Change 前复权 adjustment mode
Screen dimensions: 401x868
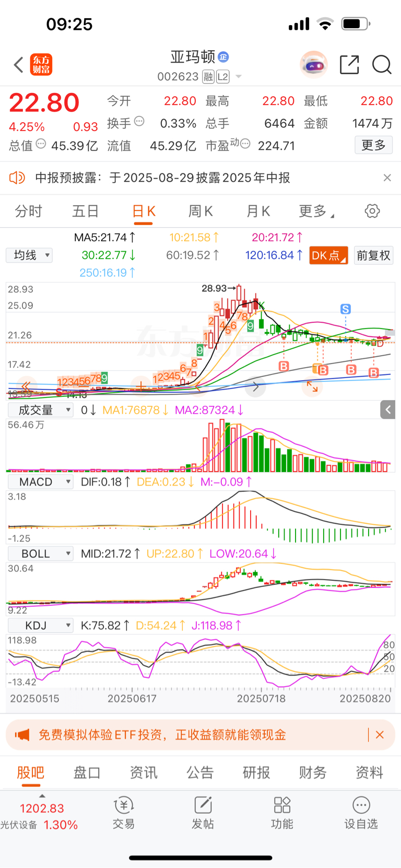pos(373,255)
